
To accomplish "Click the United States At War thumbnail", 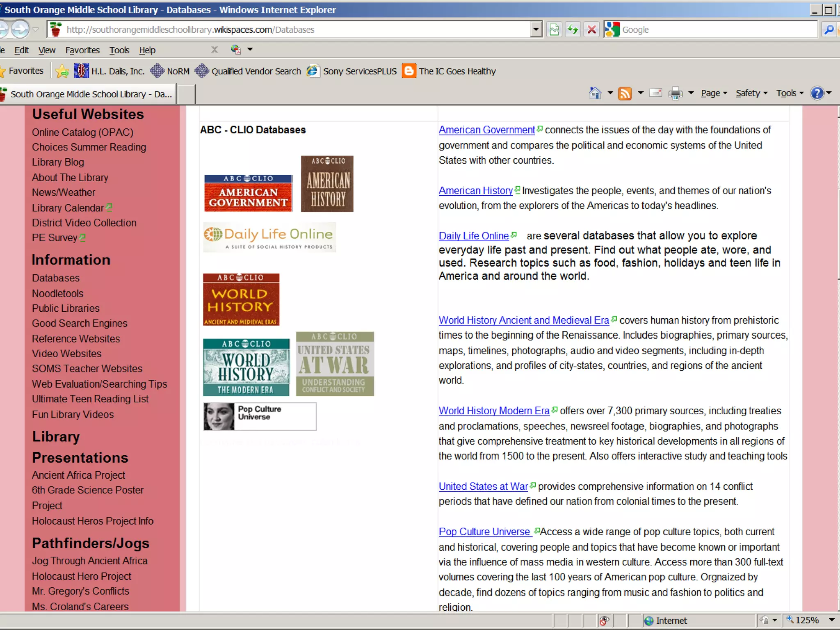I will click(x=335, y=363).
